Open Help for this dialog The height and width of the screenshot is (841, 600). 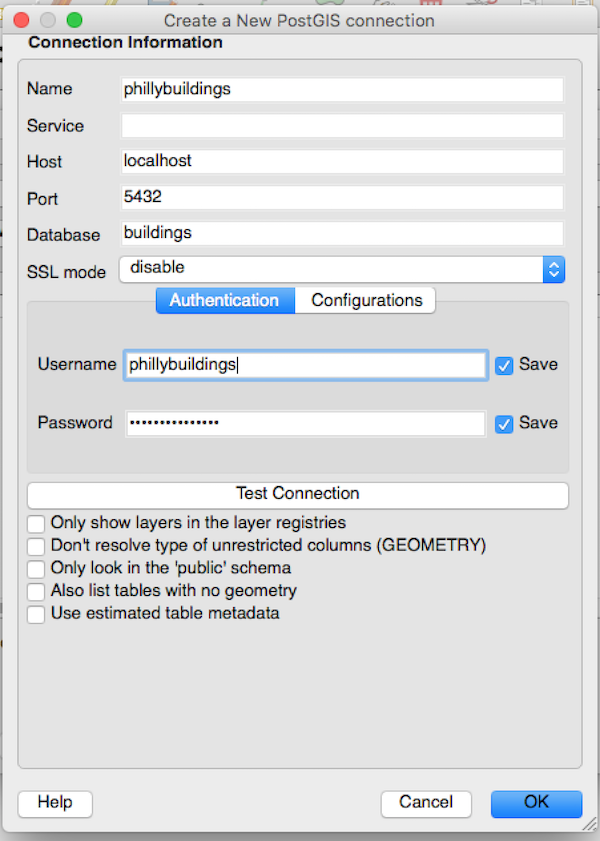click(x=55, y=803)
